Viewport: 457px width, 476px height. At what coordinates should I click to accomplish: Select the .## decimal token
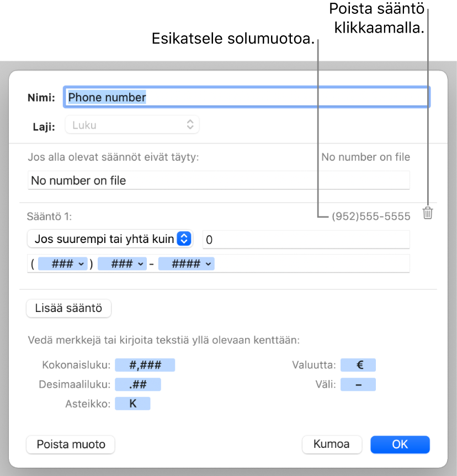pyautogui.click(x=137, y=384)
